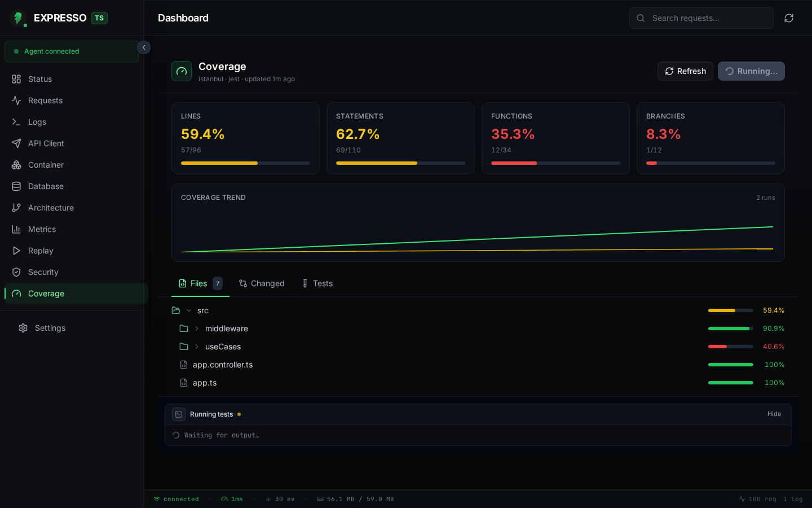Collapse the sidebar with the chevron button

pyautogui.click(x=144, y=47)
